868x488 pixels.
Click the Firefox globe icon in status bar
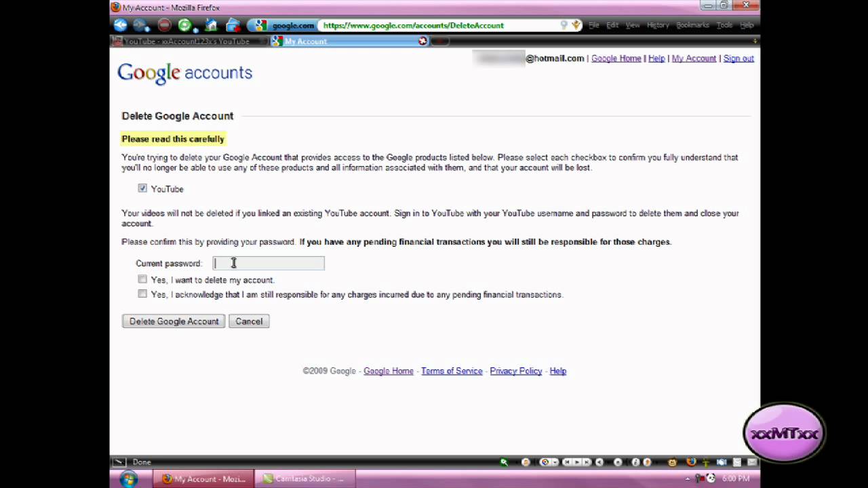[691, 462]
